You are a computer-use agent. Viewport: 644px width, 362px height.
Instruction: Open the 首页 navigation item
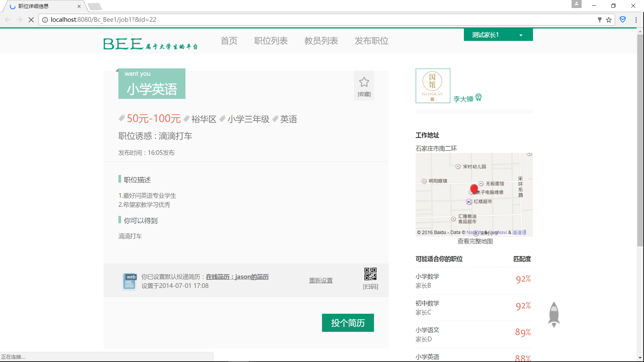pyautogui.click(x=229, y=41)
